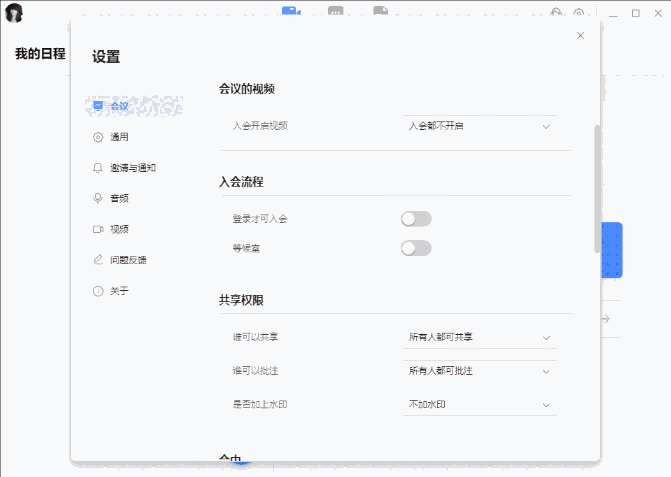Maximize the main application window
Image resolution: width=671 pixels, height=477 pixels.
(x=636, y=13)
